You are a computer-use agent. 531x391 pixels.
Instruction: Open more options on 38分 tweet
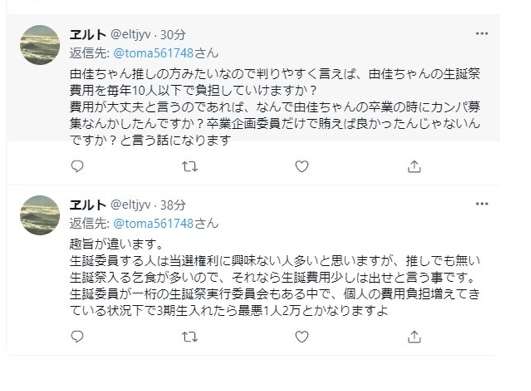coord(482,204)
